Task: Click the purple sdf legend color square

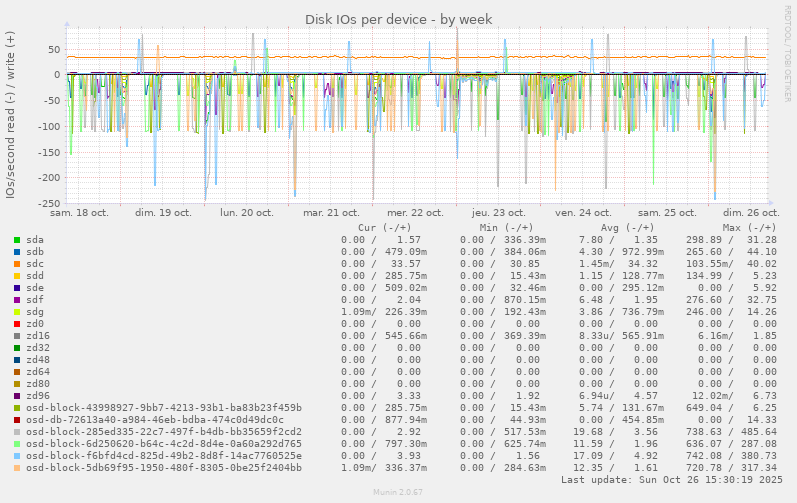Action: point(17,300)
